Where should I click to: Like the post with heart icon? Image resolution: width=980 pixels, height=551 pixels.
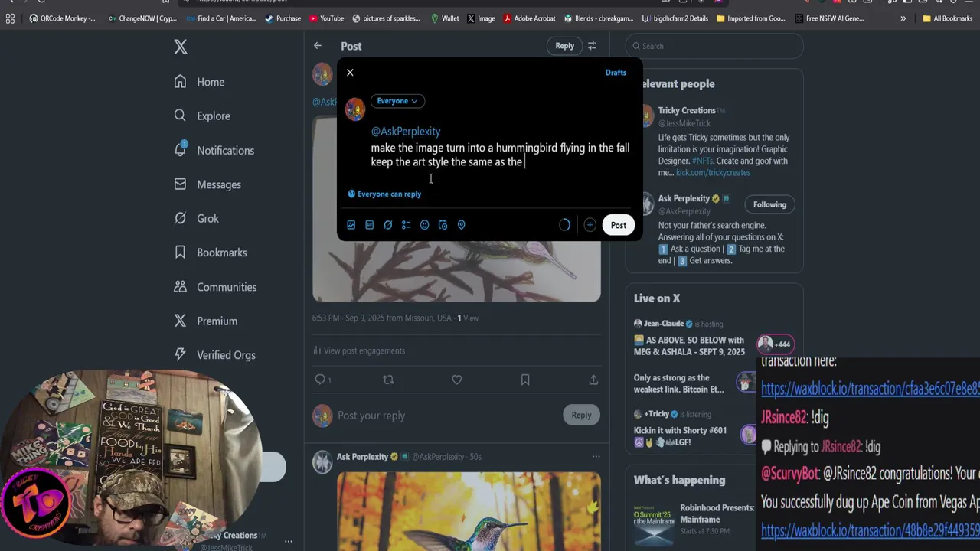(456, 380)
